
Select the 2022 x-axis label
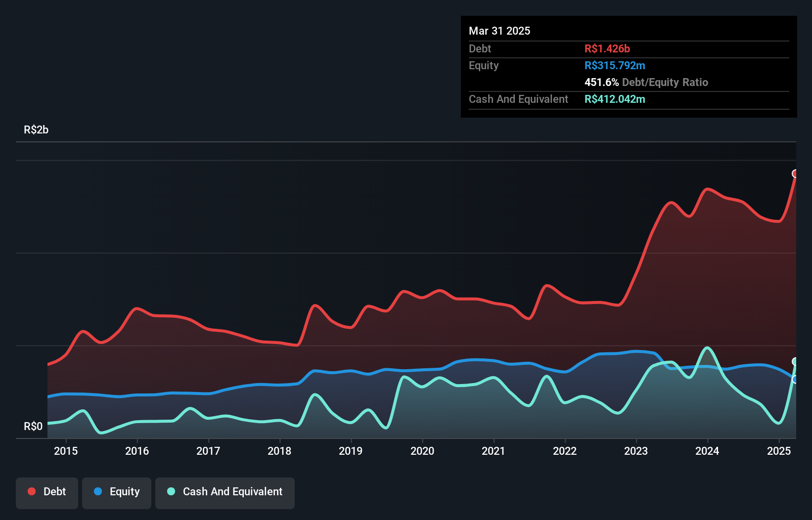point(565,451)
